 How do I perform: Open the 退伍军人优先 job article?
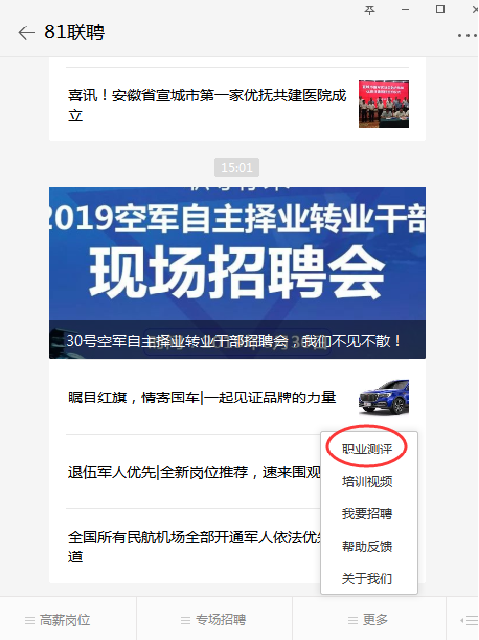pos(194,472)
